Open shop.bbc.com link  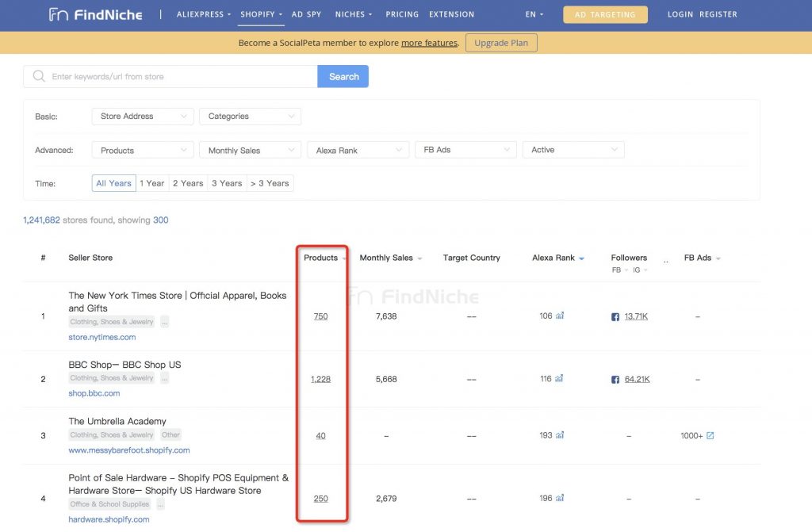coord(94,393)
